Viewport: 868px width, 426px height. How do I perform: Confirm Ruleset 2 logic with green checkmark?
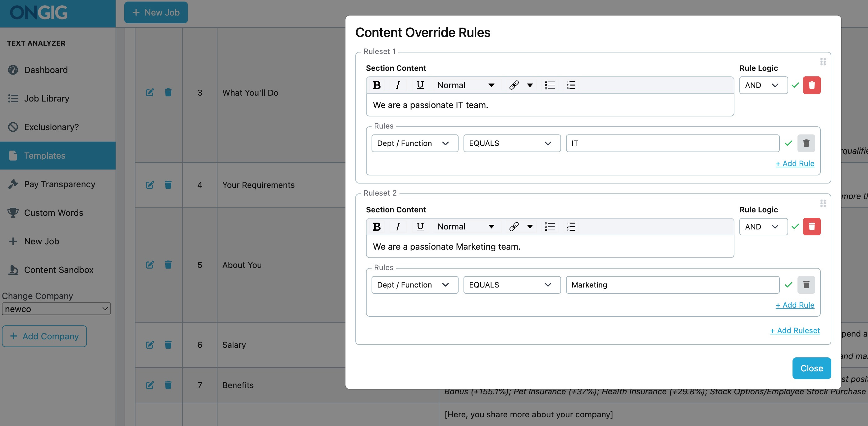point(795,227)
